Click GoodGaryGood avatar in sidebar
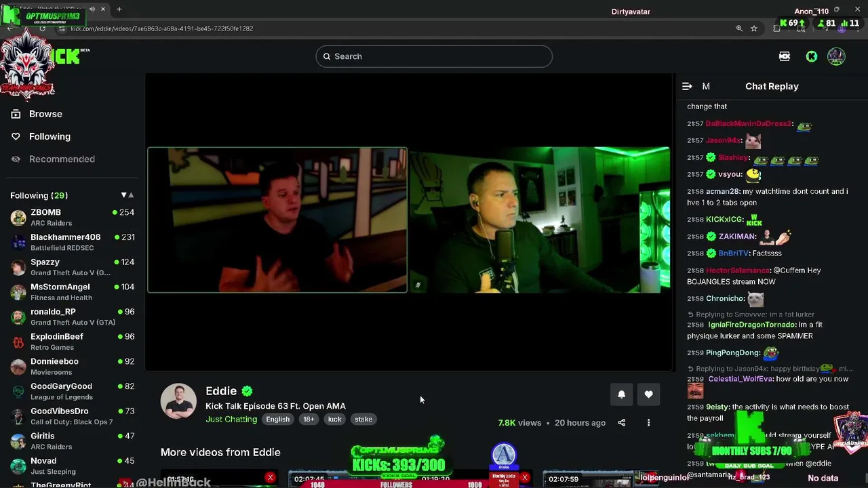Image resolution: width=868 pixels, height=488 pixels. [18, 392]
